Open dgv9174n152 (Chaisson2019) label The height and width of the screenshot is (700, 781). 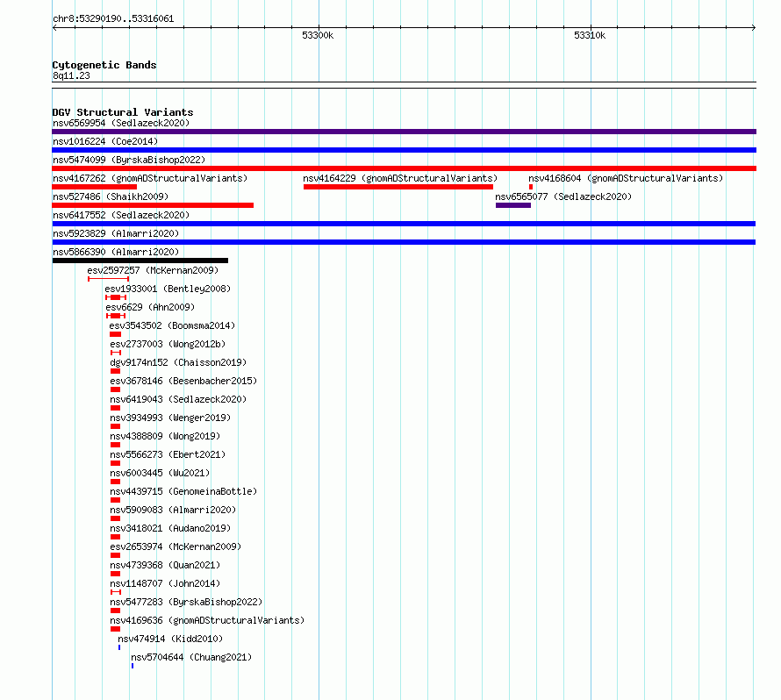pos(178,362)
